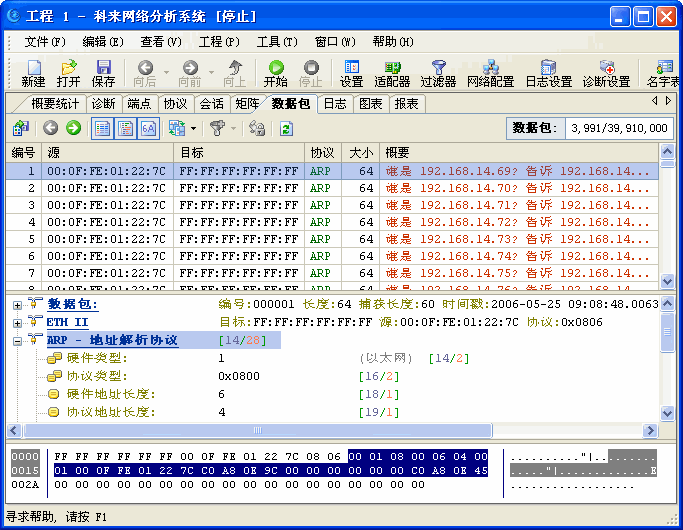Click the first icon in the packet toolbar
Viewport: 683px width, 530px height.
pos(21,128)
